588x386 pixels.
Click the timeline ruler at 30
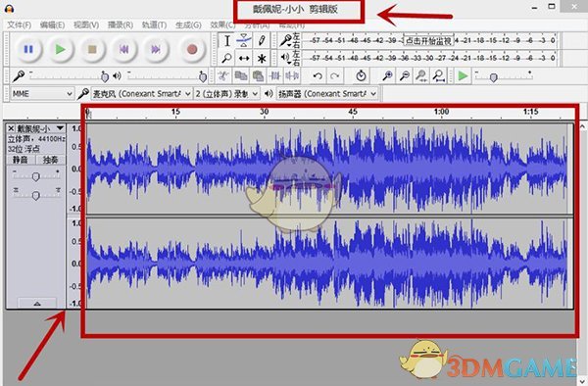click(x=265, y=112)
